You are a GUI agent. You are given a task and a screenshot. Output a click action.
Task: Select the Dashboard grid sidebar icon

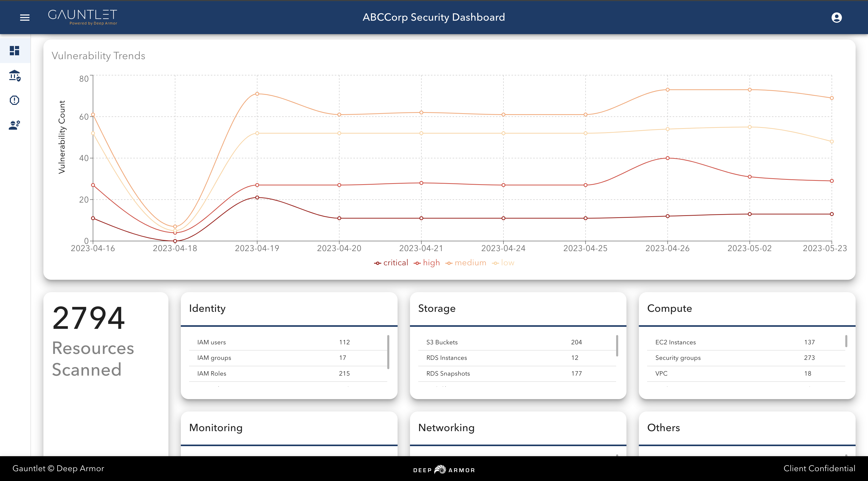[x=14, y=51]
